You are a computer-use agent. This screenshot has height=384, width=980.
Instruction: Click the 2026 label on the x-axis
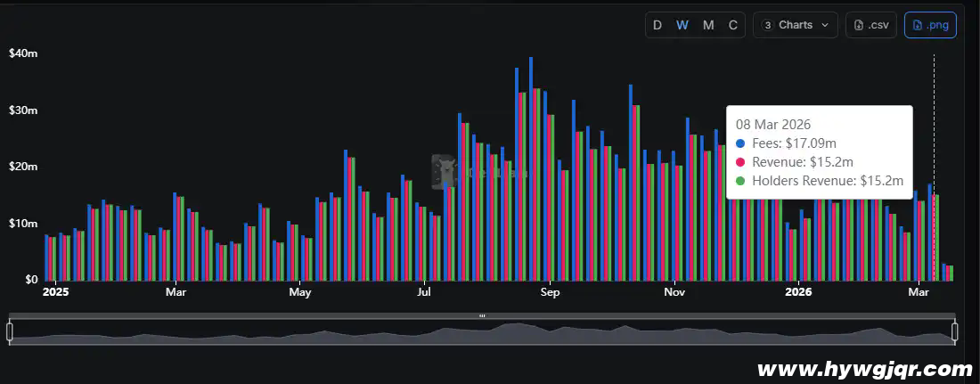coord(798,291)
